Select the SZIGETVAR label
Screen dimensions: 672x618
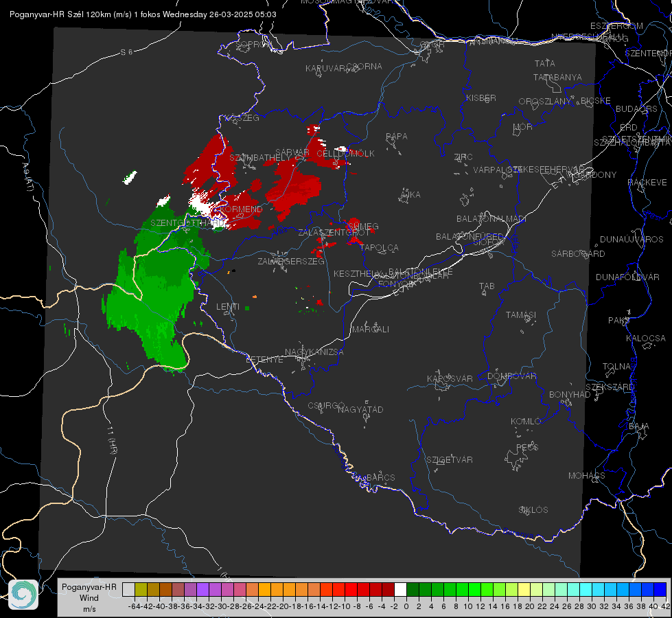449,460
